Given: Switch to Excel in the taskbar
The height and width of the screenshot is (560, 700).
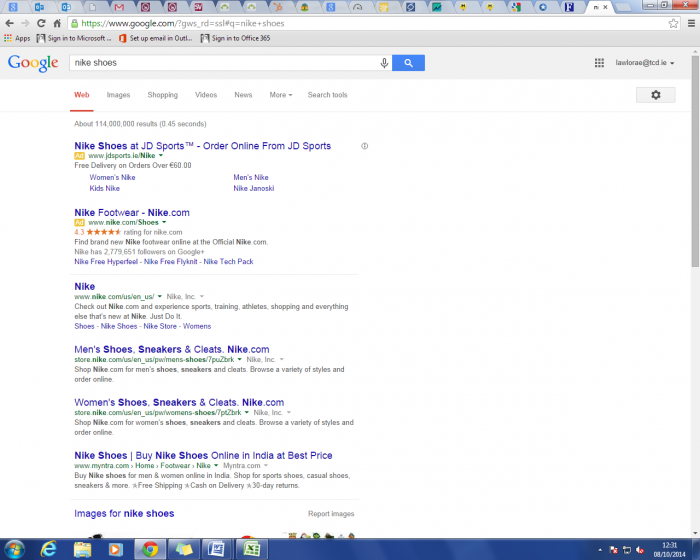Looking at the screenshot, I should coord(251,549).
